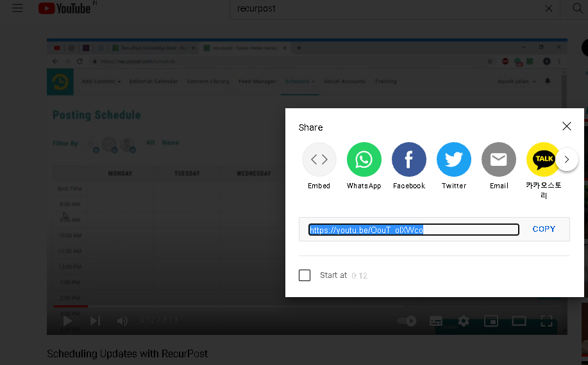Click back arrow in recorded browser
This screenshot has height=365, width=588.
click(55, 61)
